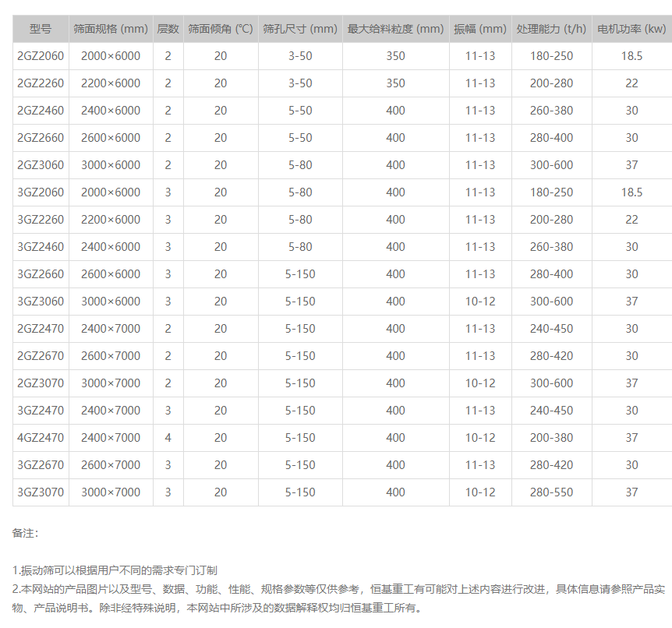Click the 2GZ3060 model cell
This screenshot has width=672, height=628.
(x=41, y=165)
